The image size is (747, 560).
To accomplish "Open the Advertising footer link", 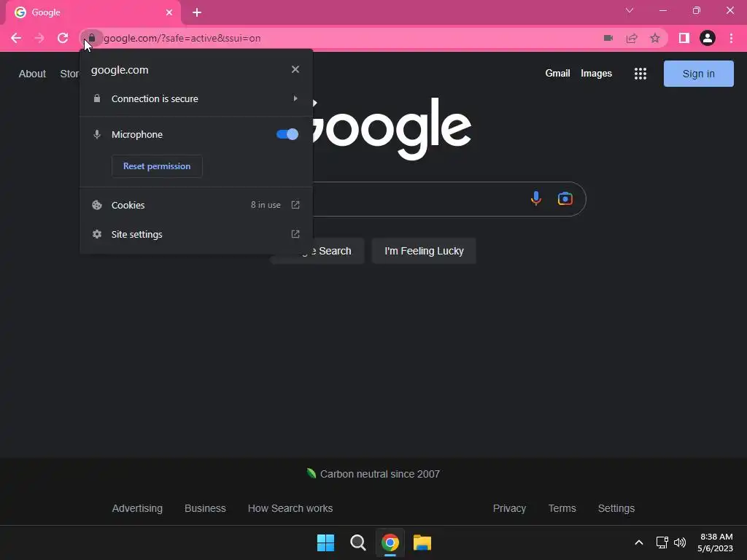I will coord(137,508).
